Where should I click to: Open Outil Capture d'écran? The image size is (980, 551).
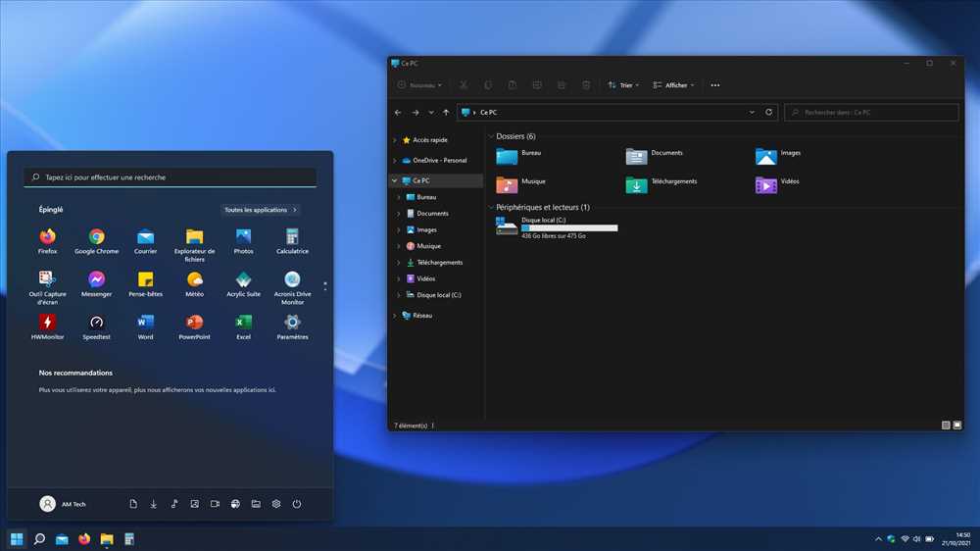[47, 287]
